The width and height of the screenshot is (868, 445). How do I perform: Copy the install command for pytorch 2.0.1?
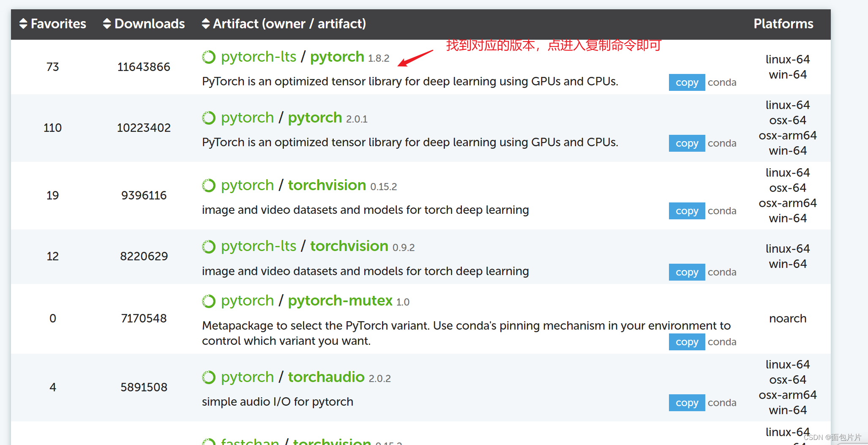click(x=686, y=143)
